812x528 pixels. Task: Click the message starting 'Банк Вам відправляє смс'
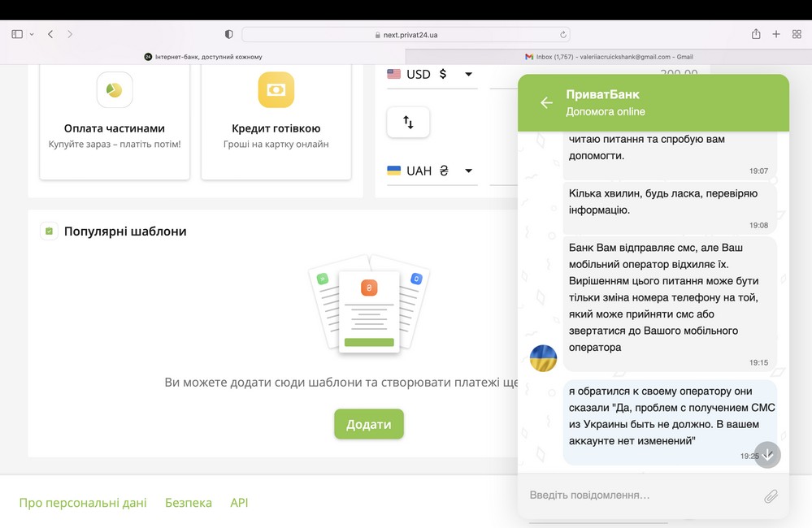(670, 304)
